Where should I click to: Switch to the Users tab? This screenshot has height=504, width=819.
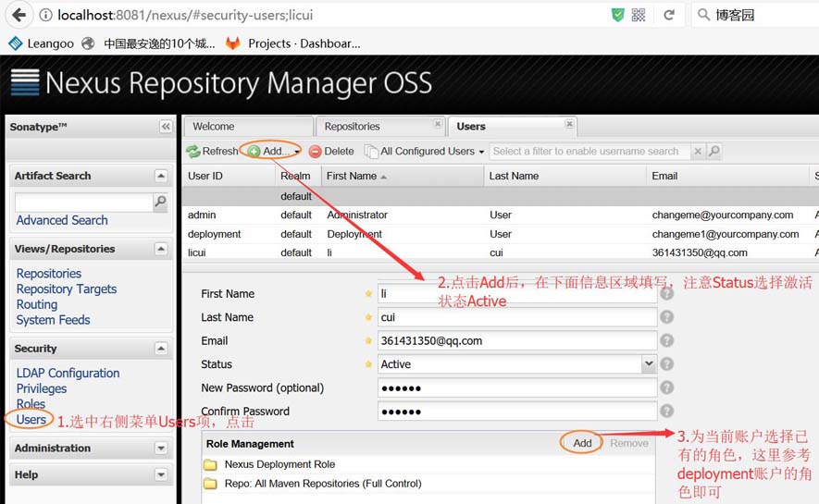tap(513, 127)
